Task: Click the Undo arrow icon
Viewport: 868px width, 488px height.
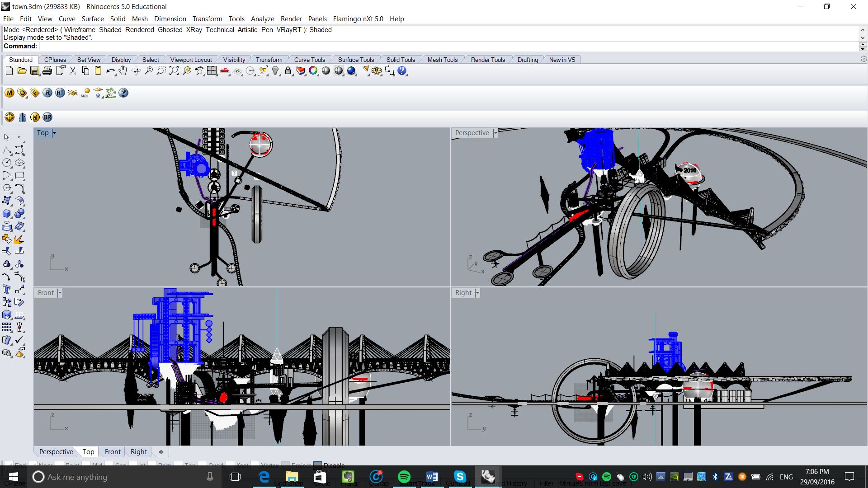Action: coord(110,71)
